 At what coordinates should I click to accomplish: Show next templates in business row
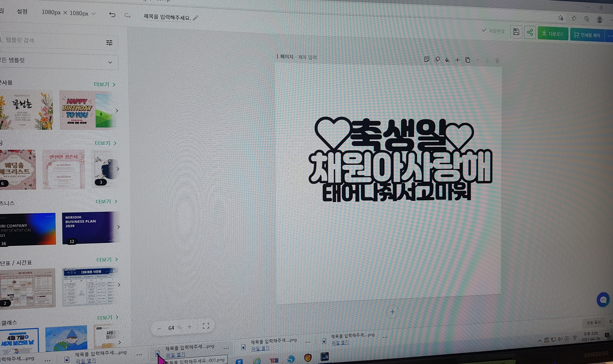point(118,227)
